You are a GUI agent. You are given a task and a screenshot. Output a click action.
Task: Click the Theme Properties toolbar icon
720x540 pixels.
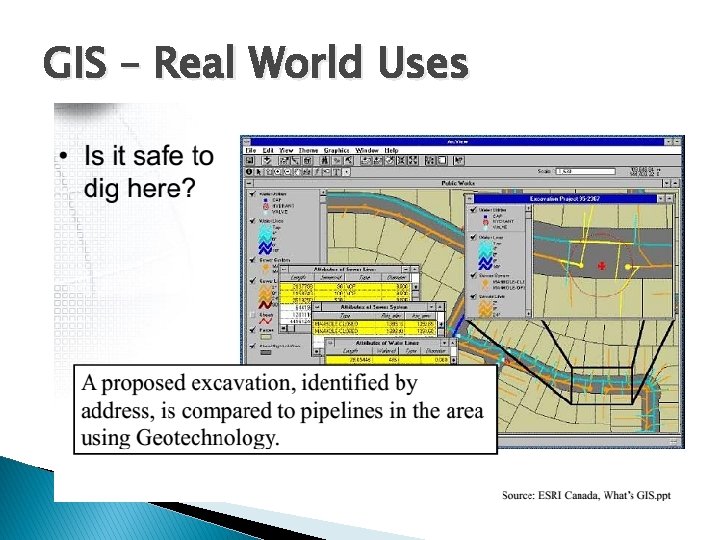[x=284, y=160]
